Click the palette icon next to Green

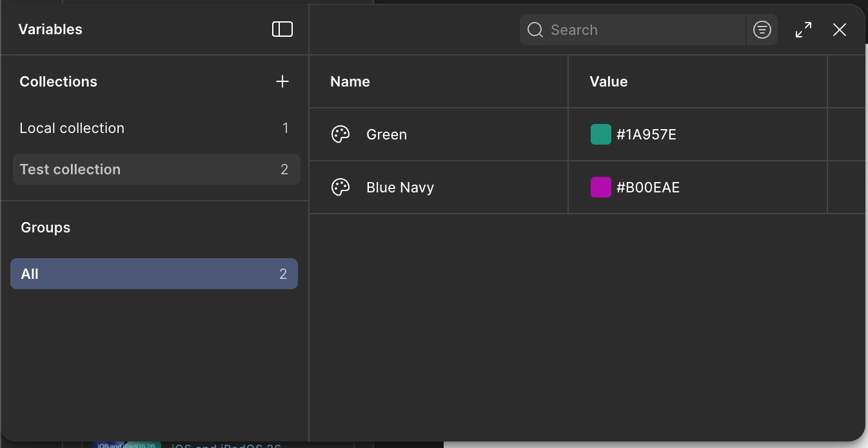coord(340,134)
